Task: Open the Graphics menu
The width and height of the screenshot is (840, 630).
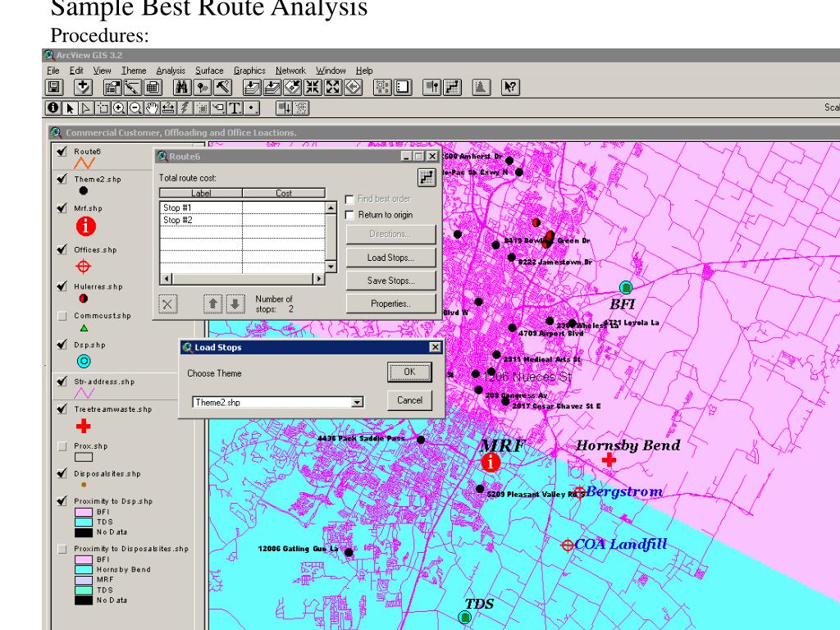Action: point(249,71)
